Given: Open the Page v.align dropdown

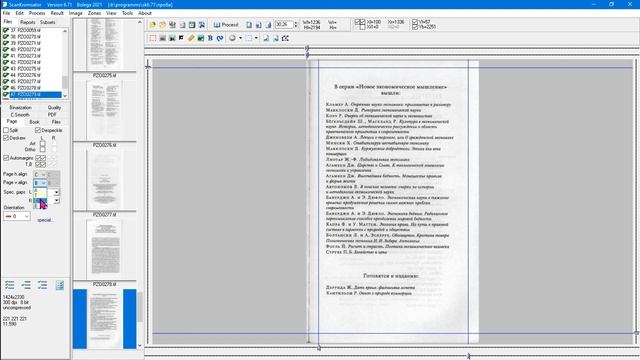Looking at the screenshot, I should tap(40, 183).
